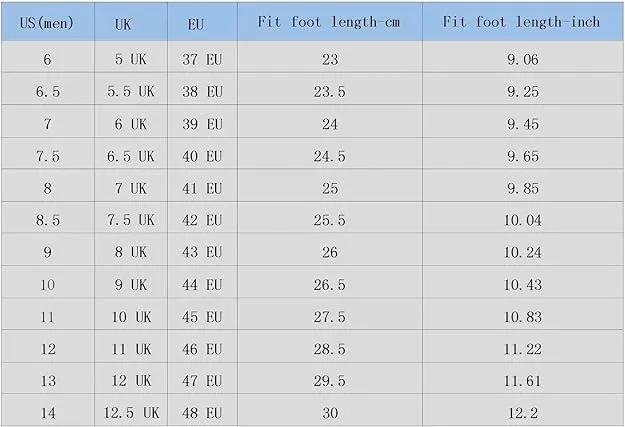Click the US(men) column header
625x427 pixels.
47,22
